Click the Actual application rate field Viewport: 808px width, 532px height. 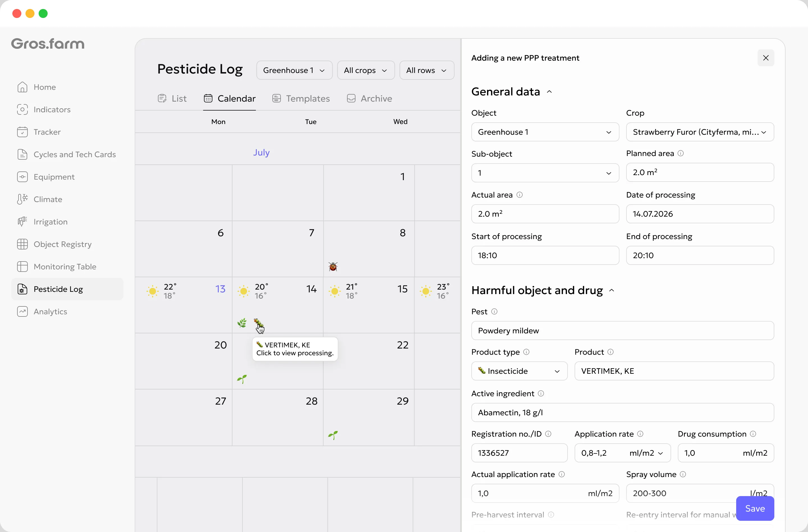(x=545, y=493)
